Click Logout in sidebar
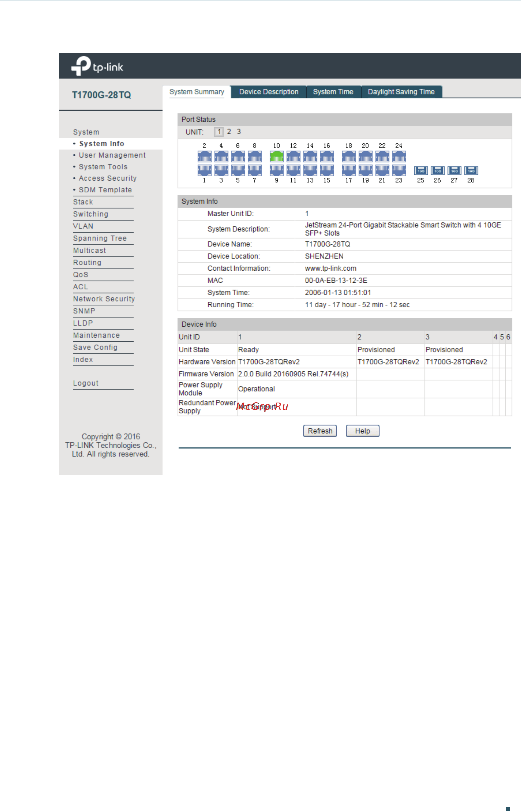Viewport: 521px width, 812px height. tap(86, 383)
